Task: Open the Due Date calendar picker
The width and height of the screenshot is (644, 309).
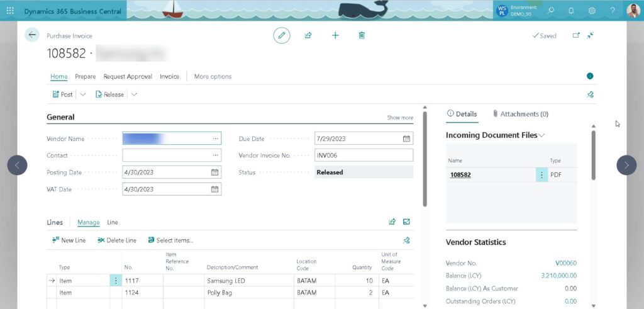Action: coord(406,138)
